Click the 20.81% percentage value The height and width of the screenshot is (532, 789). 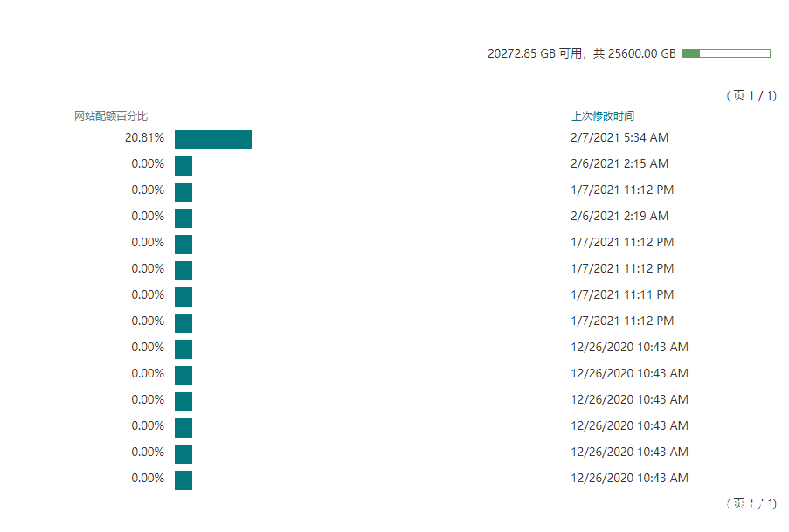click(x=144, y=137)
